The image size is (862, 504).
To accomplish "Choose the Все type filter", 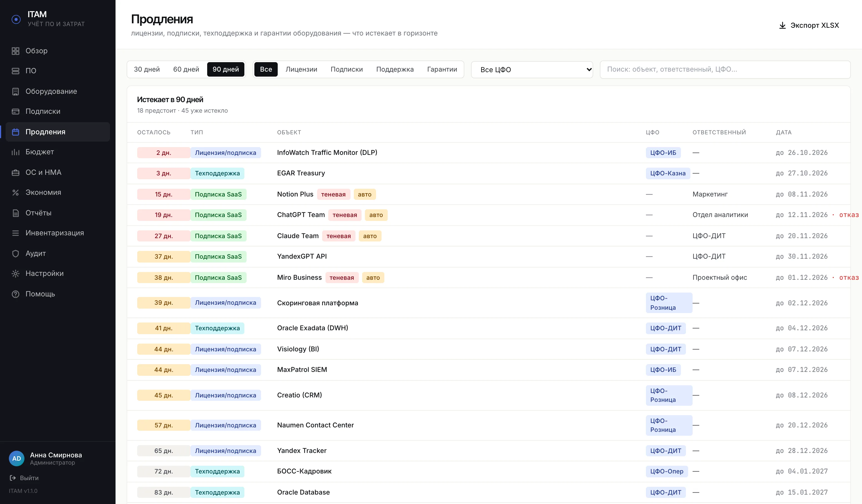I will (266, 69).
